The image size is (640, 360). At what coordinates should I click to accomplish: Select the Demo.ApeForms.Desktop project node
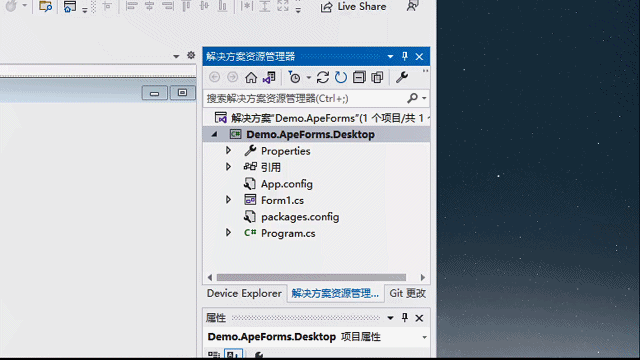point(310,134)
